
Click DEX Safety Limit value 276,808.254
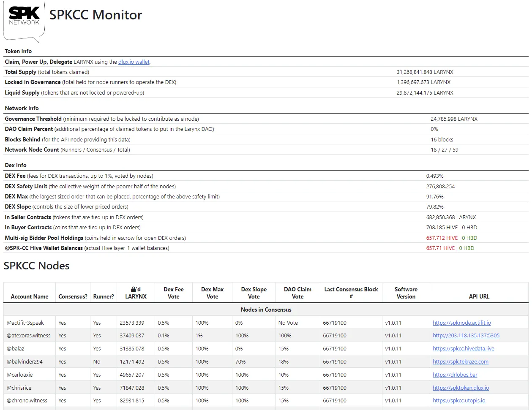click(441, 187)
